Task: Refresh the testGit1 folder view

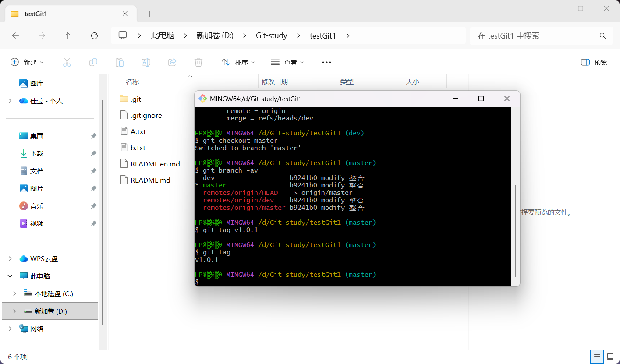Action: (x=94, y=36)
